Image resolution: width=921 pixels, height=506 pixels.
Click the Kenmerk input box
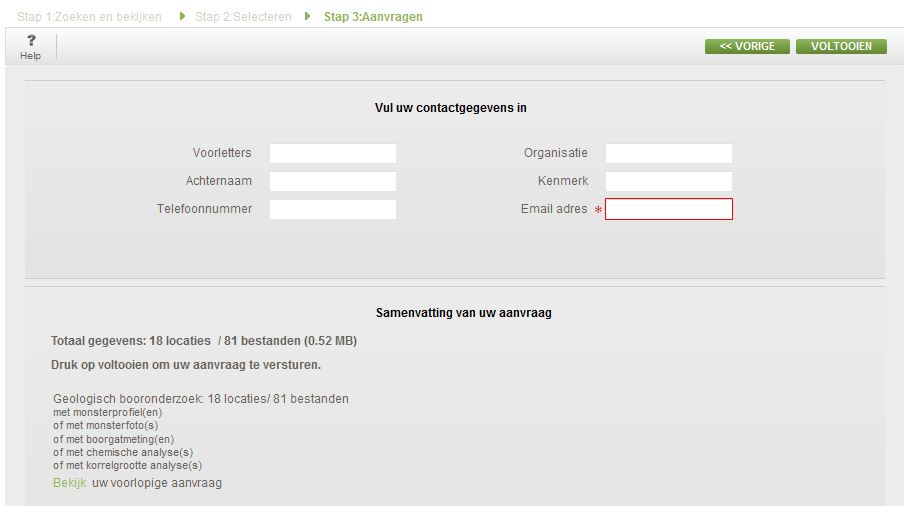[x=668, y=181]
